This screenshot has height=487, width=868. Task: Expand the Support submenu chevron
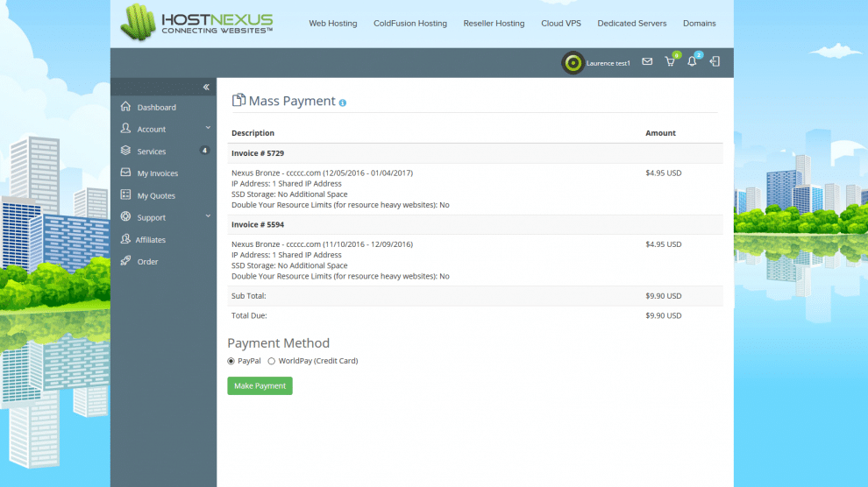coord(208,216)
